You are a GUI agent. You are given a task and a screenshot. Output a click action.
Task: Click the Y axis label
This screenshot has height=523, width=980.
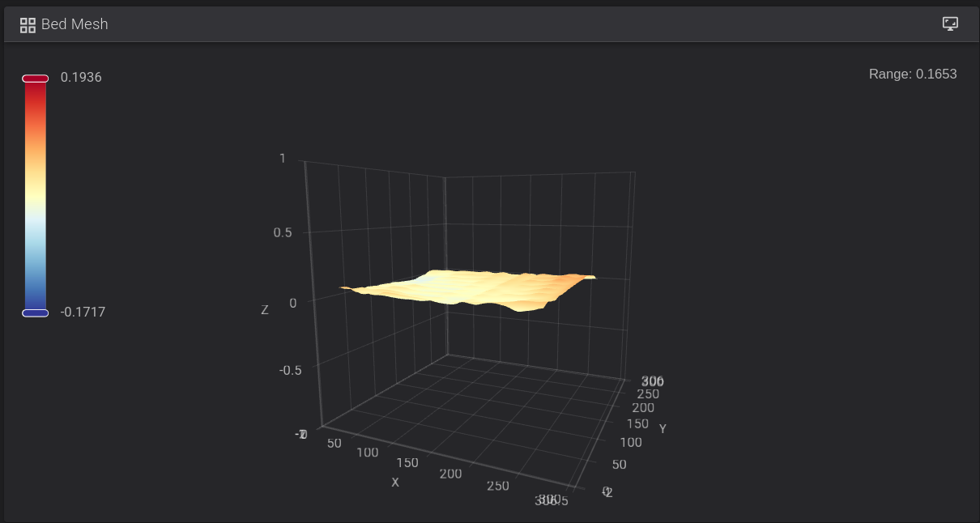tap(663, 428)
